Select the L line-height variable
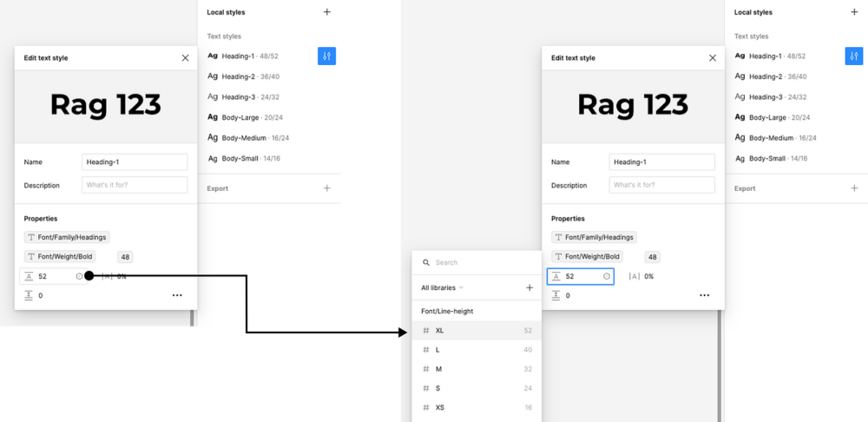This screenshot has height=422, width=868. (x=476, y=350)
